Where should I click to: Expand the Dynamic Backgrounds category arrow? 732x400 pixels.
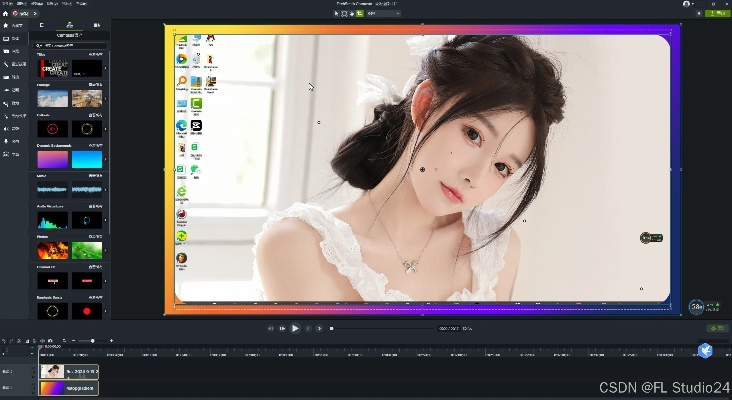tap(107, 159)
